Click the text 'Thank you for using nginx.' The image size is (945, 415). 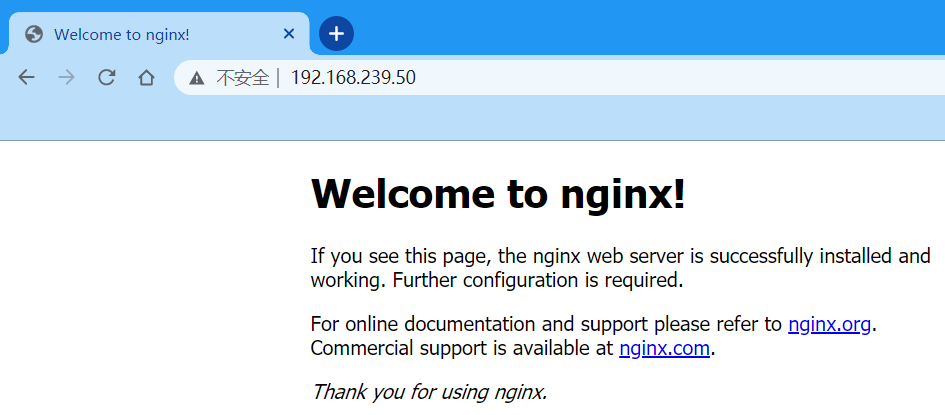tap(429, 392)
